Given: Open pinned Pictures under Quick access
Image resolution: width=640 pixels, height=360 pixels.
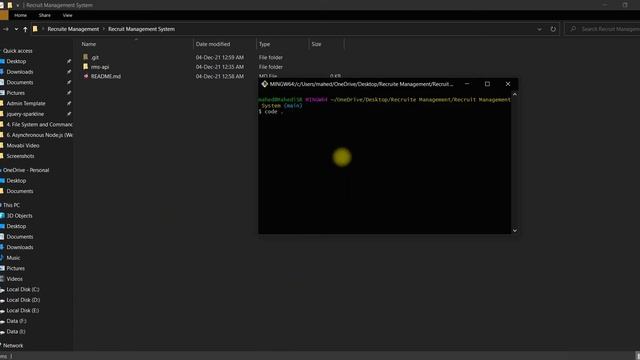Looking at the screenshot, I should tap(16, 93).
